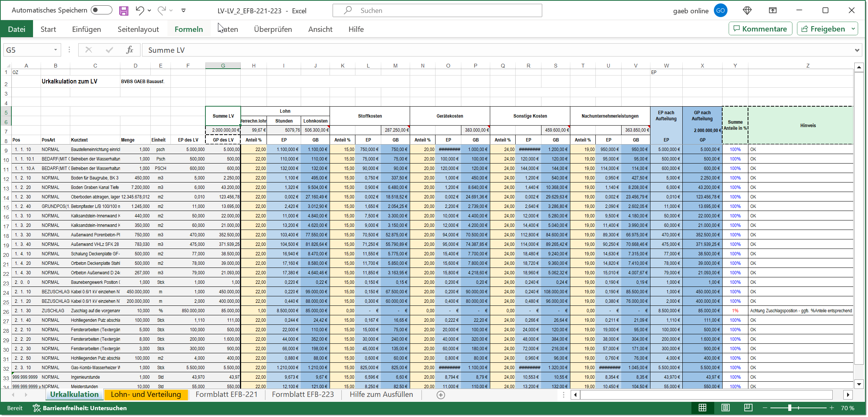Open the Freigeben dropdown arrow
Viewport: 868px width, 417px height.
click(x=853, y=29)
